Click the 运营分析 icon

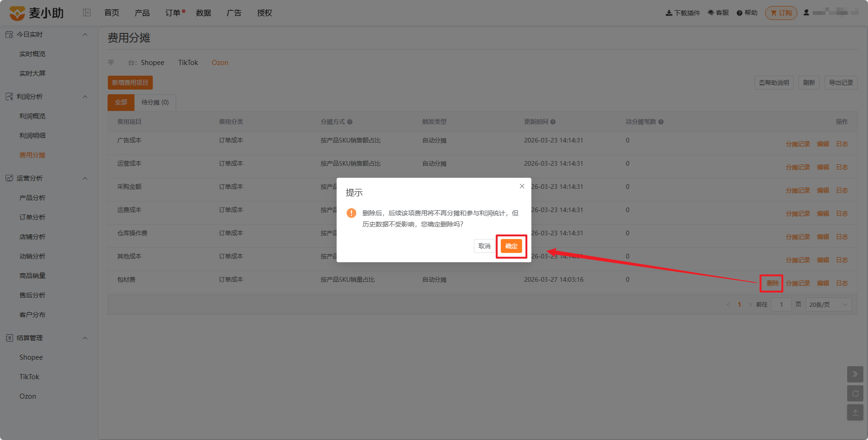pos(9,178)
